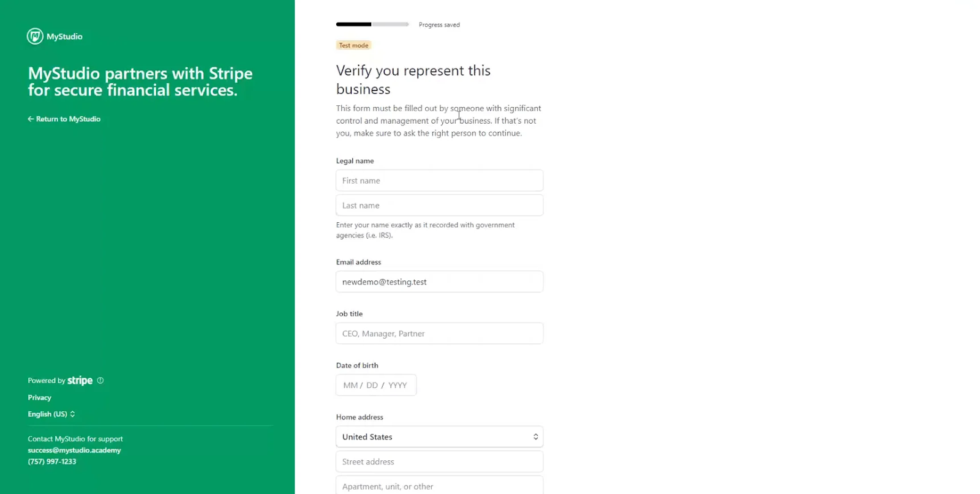Click the Verify you represent this business heading

pyautogui.click(x=413, y=80)
